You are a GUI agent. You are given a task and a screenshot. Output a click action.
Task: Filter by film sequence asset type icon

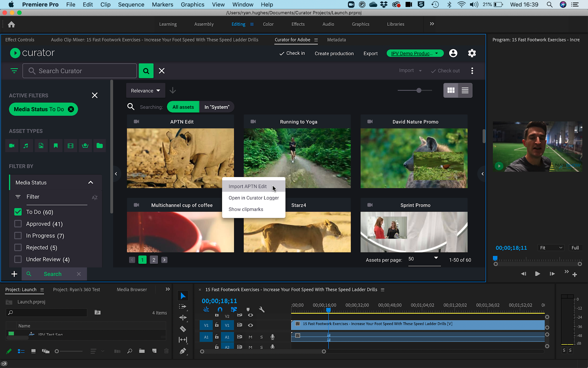click(70, 146)
